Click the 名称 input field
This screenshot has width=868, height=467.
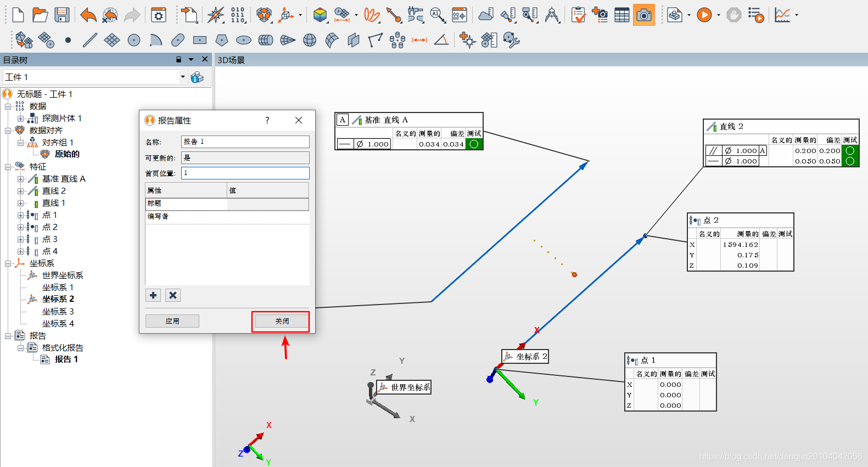pyautogui.click(x=245, y=142)
